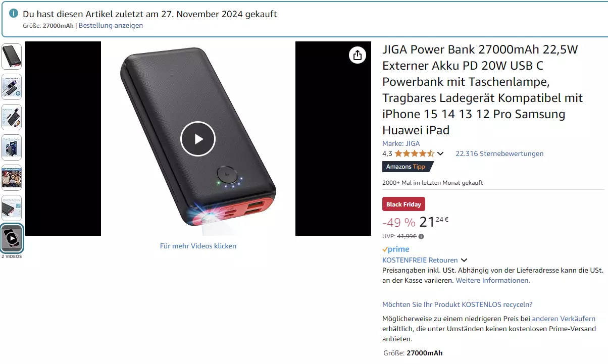Visit the Marke: JIGA brand link

pyautogui.click(x=401, y=143)
